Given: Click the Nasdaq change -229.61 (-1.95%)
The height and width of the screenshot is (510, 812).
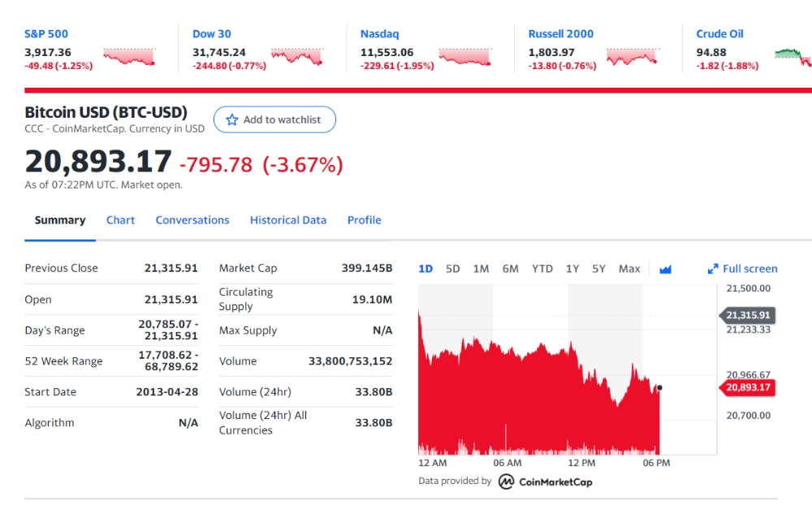Looking at the screenshot, I should click(x=397, y=66).
